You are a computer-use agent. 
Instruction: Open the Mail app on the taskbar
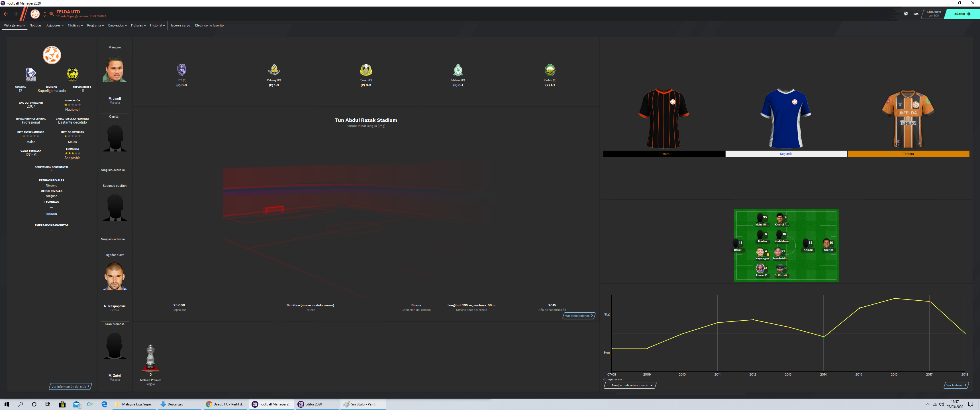[76, 404]
